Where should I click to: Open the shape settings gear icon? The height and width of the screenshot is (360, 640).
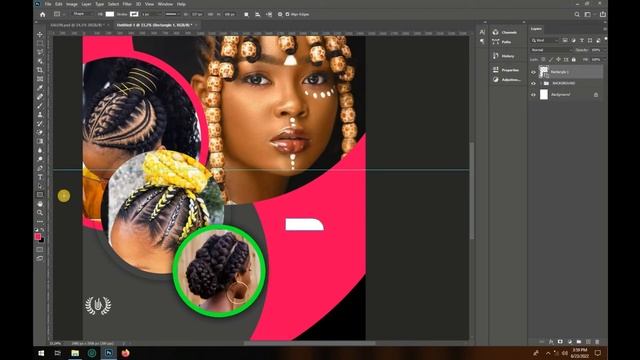click(280, 14)
